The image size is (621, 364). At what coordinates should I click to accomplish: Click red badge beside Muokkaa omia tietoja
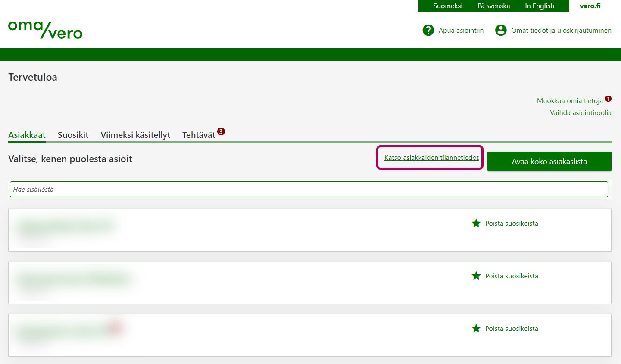tap(608, 99)
